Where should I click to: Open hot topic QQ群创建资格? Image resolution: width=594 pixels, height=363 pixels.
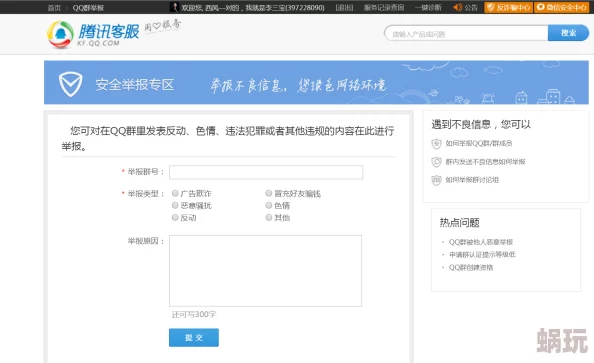[471, 267]
